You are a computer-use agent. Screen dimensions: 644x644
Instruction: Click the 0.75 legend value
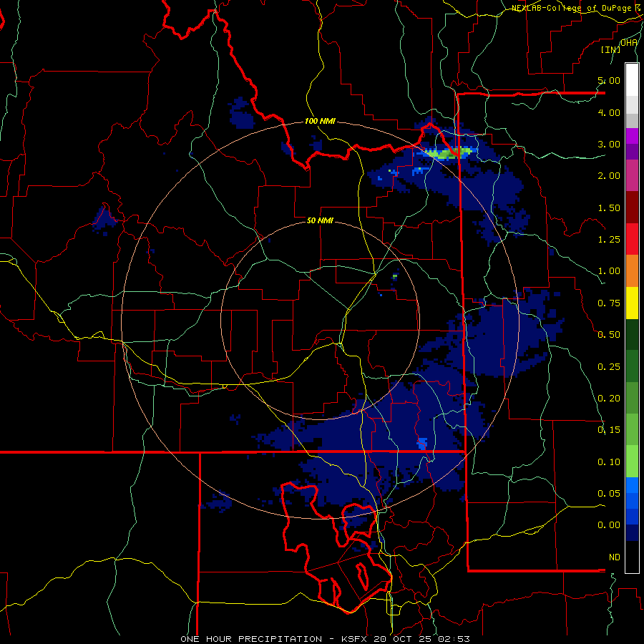point(609,303)
